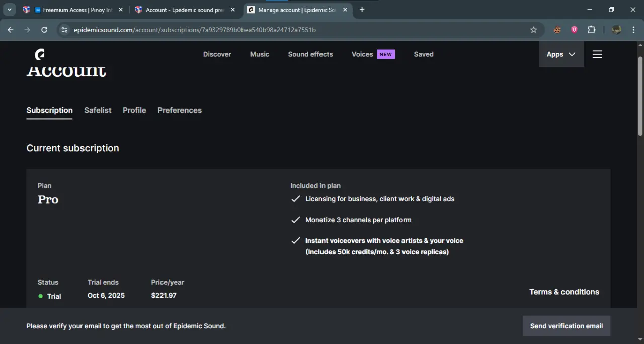
Task: Bookmark this page with the star icon
Action: click(534, 30)
